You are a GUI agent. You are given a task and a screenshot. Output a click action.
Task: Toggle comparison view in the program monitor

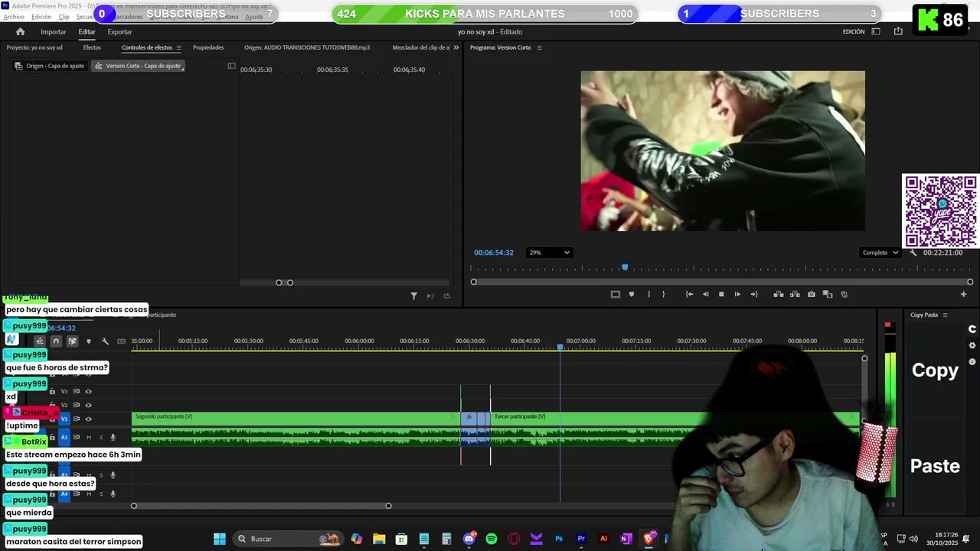coord(828,294)
